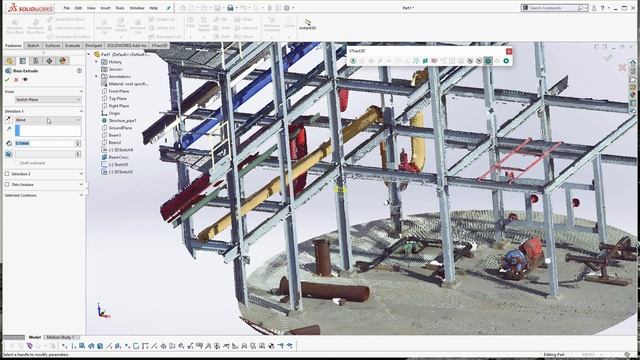The width and height of the screenshot is (640, 360).
Task: Click the user login icon in title bar
Action: [594, 8]
